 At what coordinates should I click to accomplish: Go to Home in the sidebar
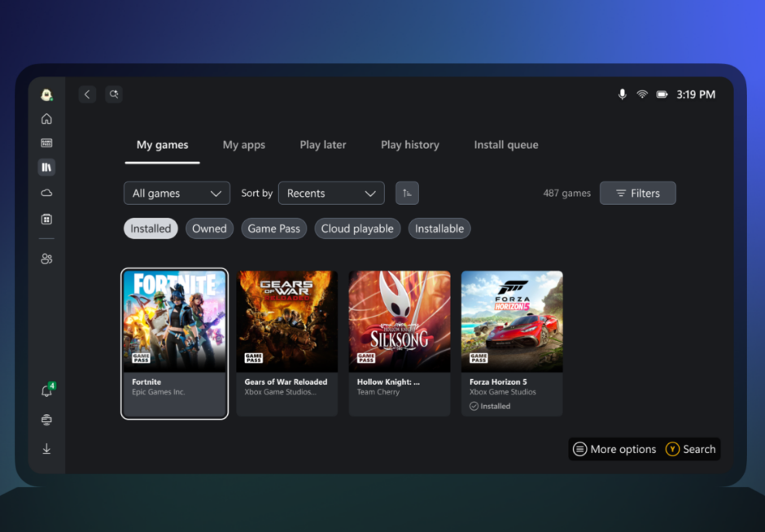[x=46, y=119]
